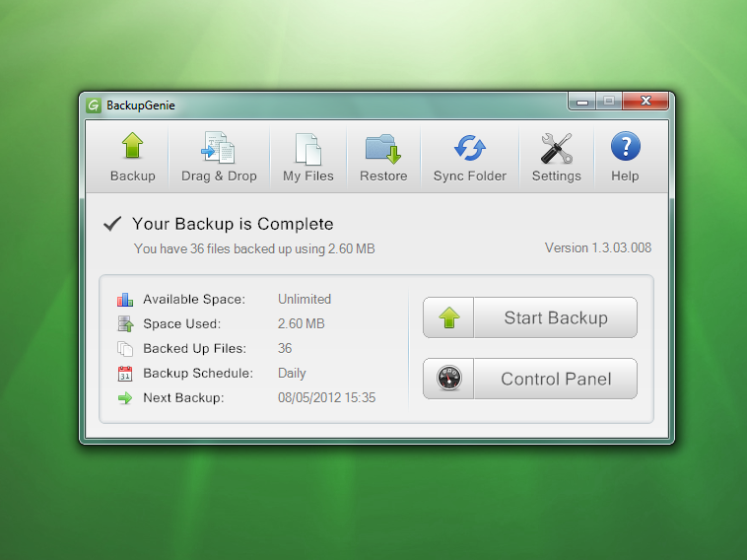Image resolution: width=747 pixels, height=560 pixels.
Task: Click the '36' Backed Up Files value
Action: [x=285, y=348]
